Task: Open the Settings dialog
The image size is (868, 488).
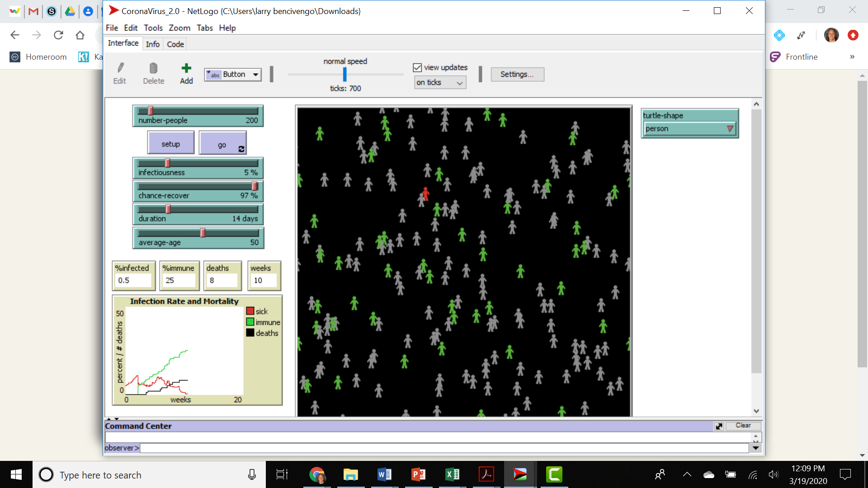Action: pyautogui.click(x=517, y=74)
